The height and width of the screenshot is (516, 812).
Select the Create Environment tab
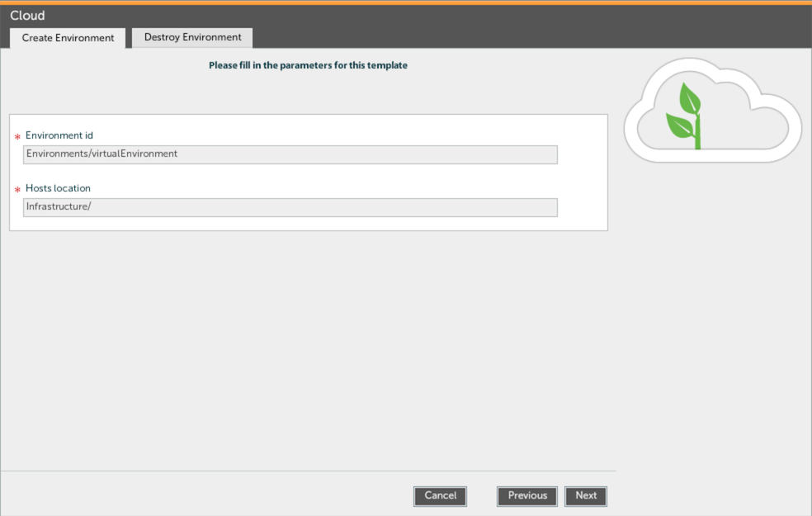[x=68, y=38]
